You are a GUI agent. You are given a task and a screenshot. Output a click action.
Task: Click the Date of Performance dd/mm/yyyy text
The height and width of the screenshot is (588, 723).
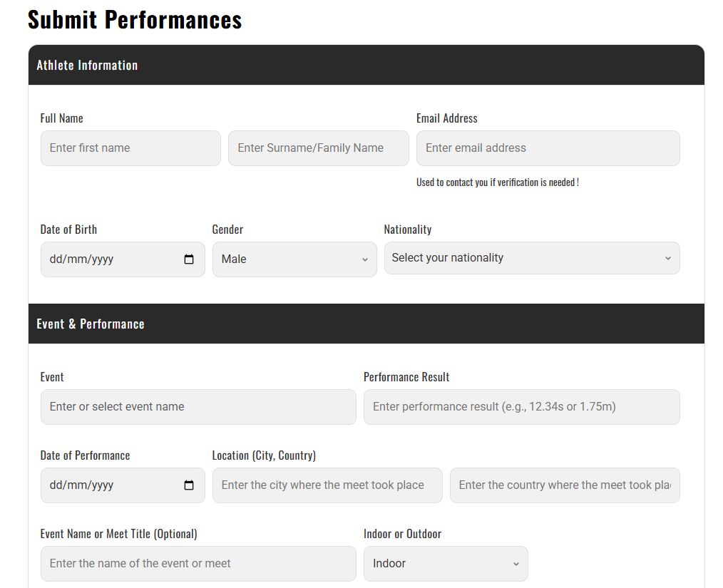point(82,485)
